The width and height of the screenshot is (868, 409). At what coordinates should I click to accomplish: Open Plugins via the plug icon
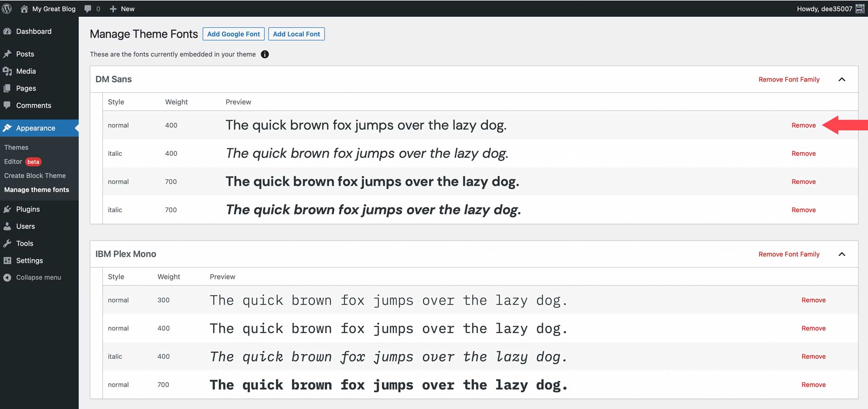coord(7,209)
